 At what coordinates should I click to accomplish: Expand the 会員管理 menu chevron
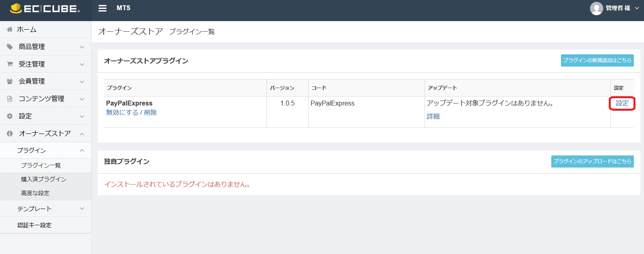tap(82, 82)
